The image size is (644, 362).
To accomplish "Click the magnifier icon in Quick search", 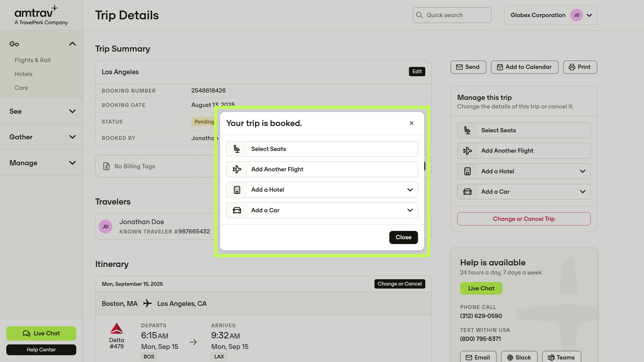I will click(x=419, y=15).
